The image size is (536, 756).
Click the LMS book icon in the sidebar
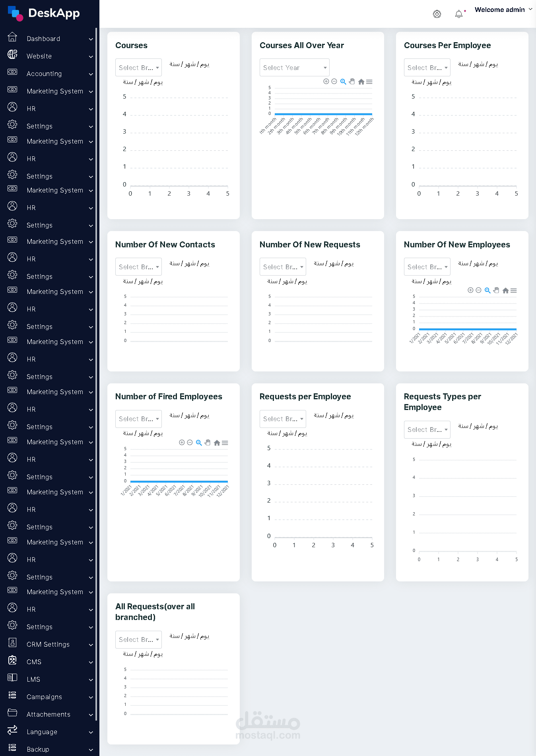(12, 678)
